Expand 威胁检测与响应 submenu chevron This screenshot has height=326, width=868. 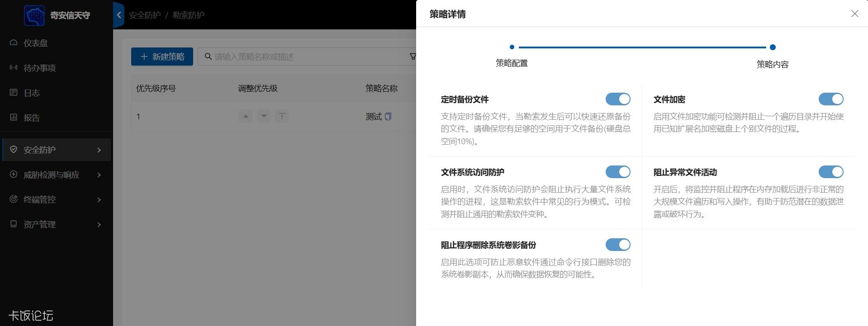click(x=99, y=175)
